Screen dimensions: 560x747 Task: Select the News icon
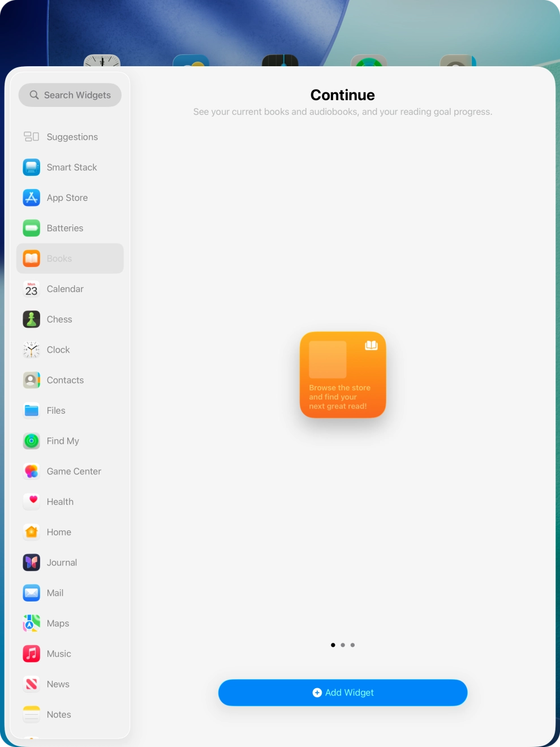point(32,684)
